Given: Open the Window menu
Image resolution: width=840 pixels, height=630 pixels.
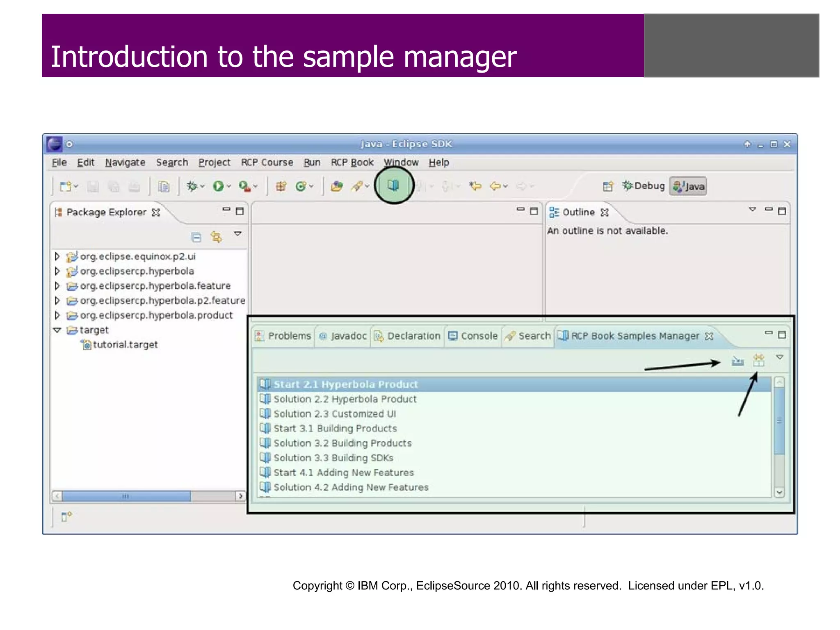Looking at the screenshot, I should (x=401, y=162).
